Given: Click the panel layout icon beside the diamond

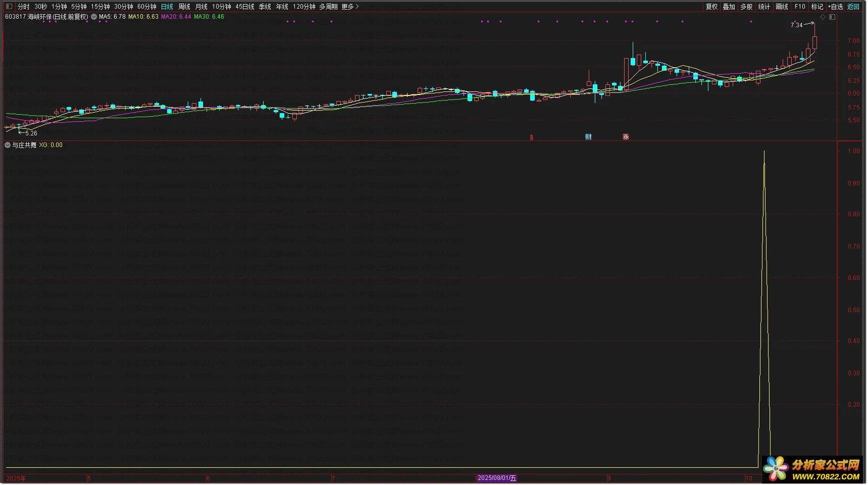Looking at the screenshot, I should (832, 17).
